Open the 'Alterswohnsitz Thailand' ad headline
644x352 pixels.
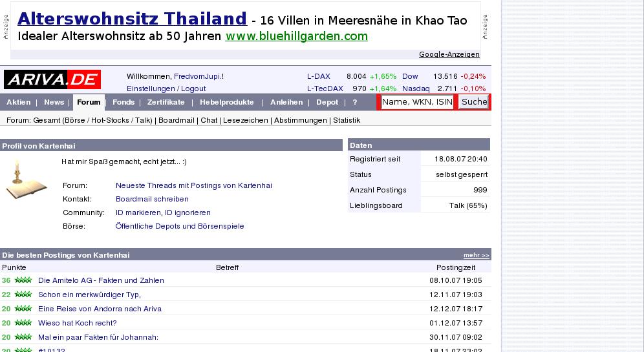pos(133,19)
